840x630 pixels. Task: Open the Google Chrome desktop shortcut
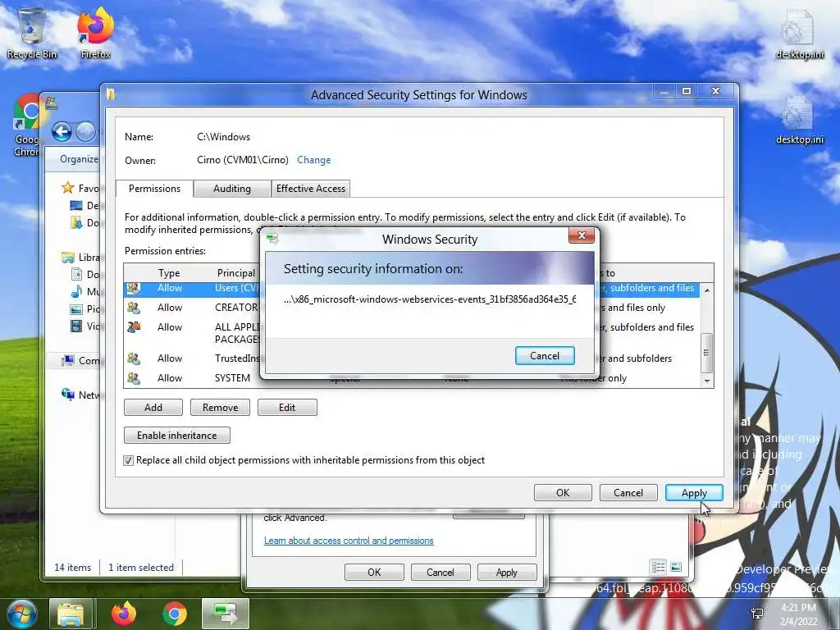pyautogui.click(x=27, y=125)
